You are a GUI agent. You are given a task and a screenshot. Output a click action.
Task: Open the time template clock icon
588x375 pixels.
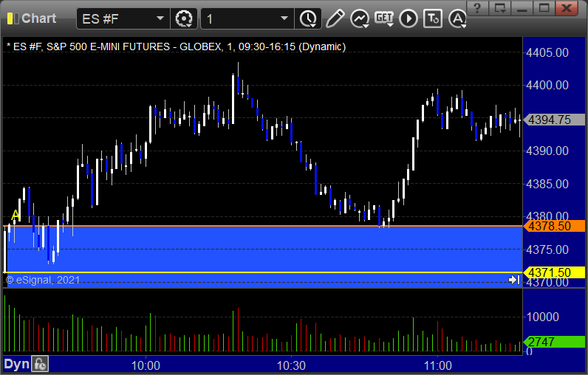point(308,18)
